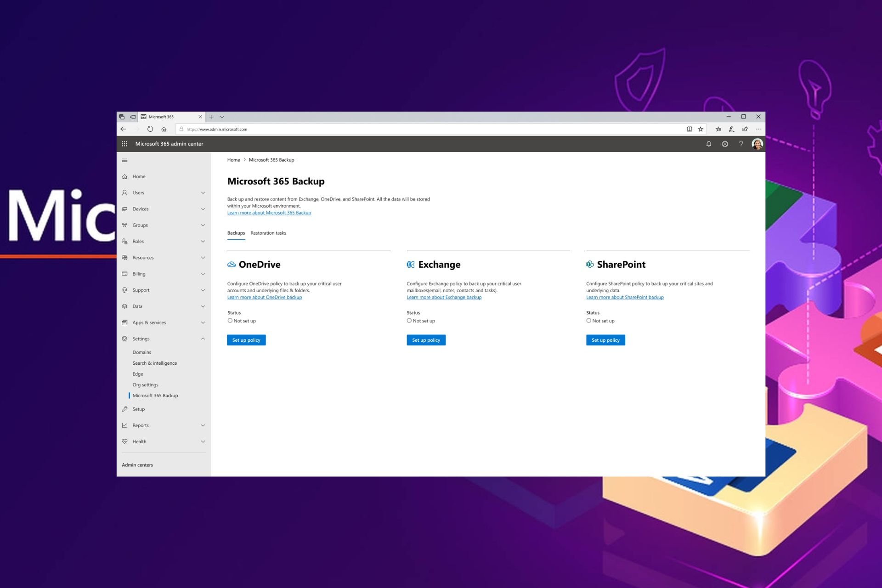Collapse the navigation hamburger menu
This screenshot has height=588, width=882.
pos(124,160)
